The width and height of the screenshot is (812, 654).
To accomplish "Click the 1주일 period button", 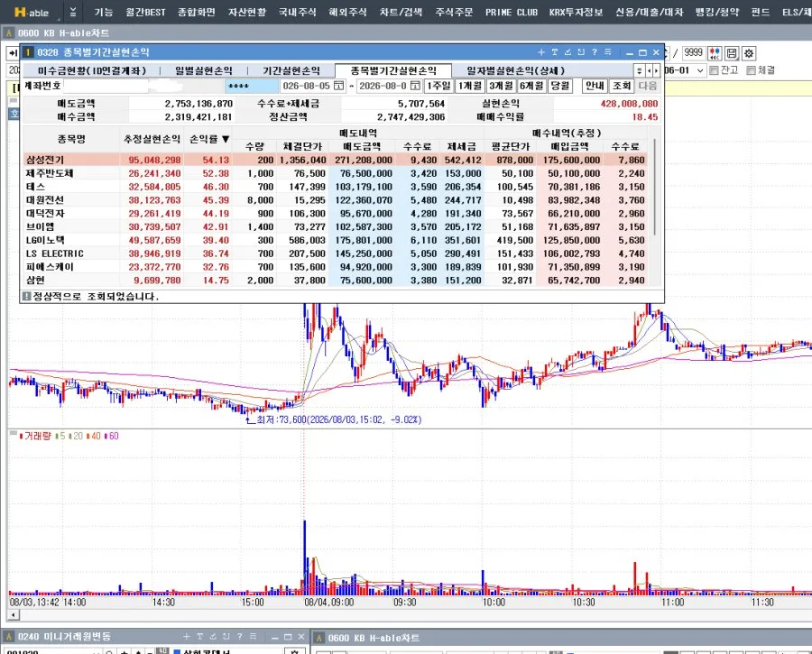I will (x=438, y=86).
